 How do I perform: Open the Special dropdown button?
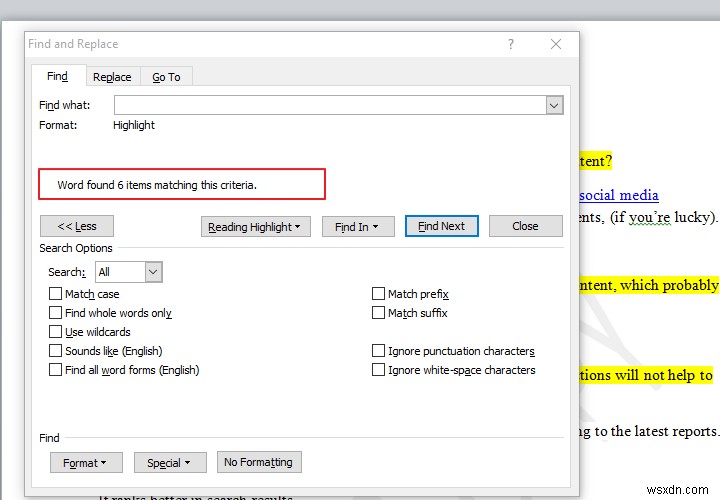tap(170, 462)
